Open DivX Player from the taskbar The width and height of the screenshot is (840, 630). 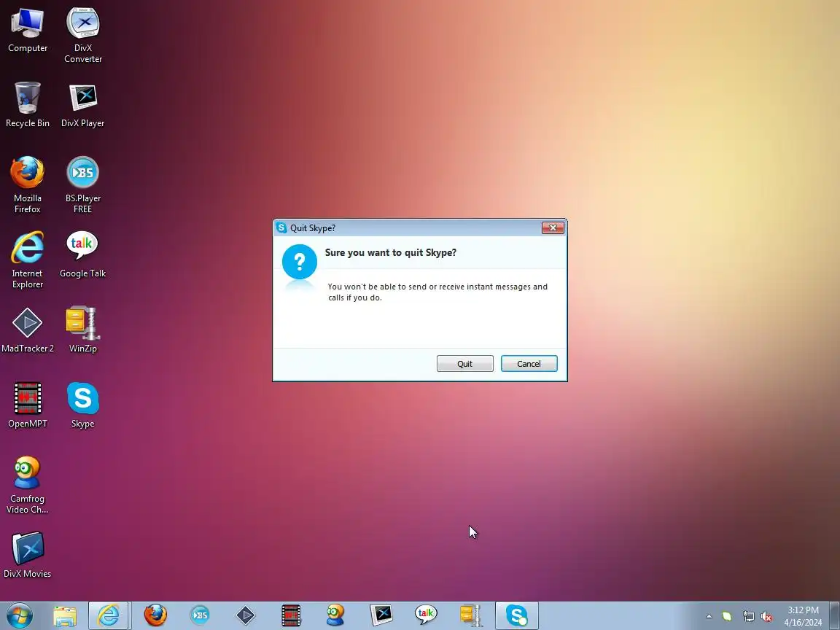[x=381, y=615]
